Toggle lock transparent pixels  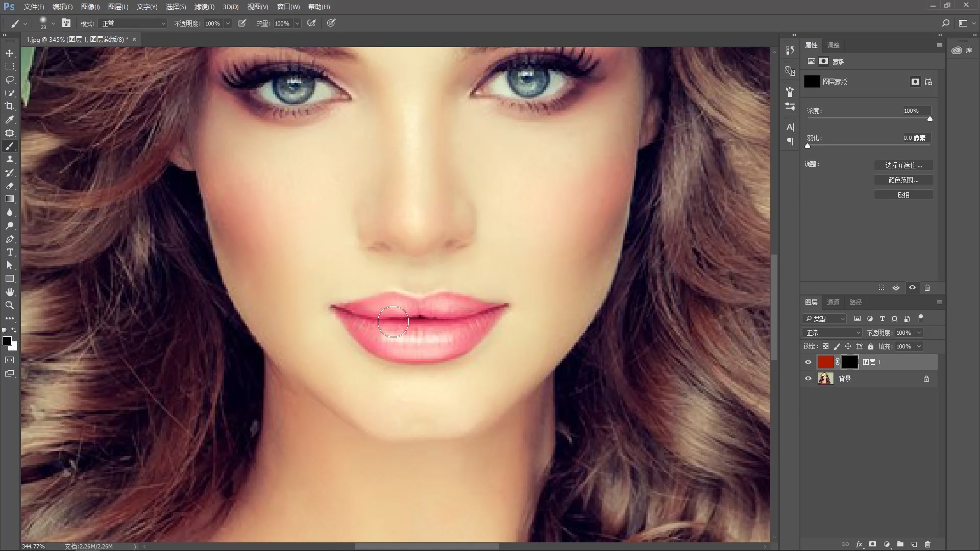point(825,346)
